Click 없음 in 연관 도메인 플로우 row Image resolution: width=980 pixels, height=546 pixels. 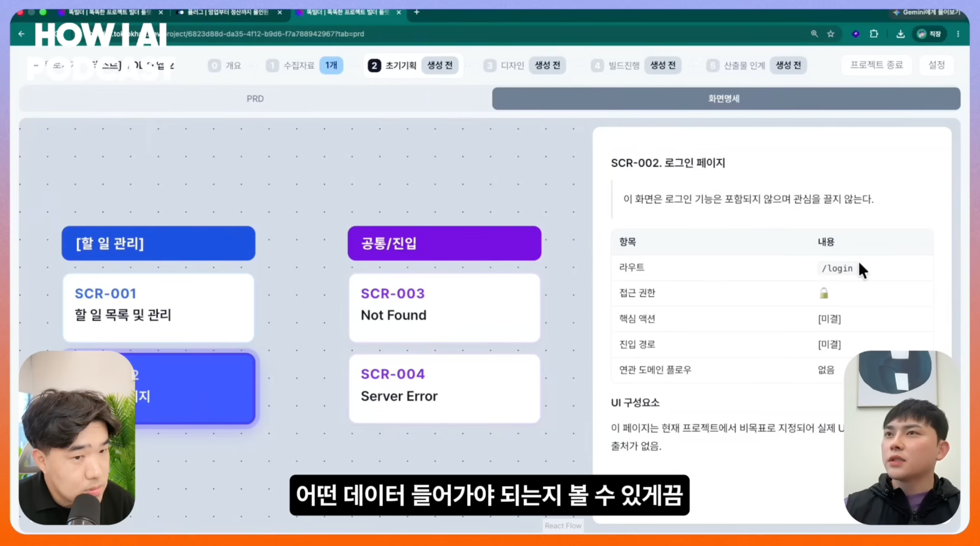(826, 370)
